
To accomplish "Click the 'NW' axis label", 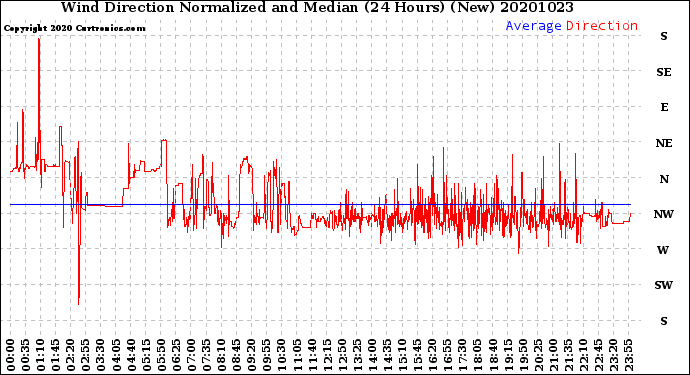I will (664, 214).
